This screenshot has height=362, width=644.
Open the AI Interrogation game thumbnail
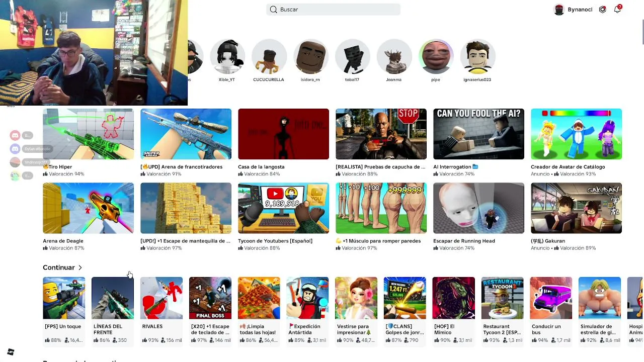[x=478, y=134]
